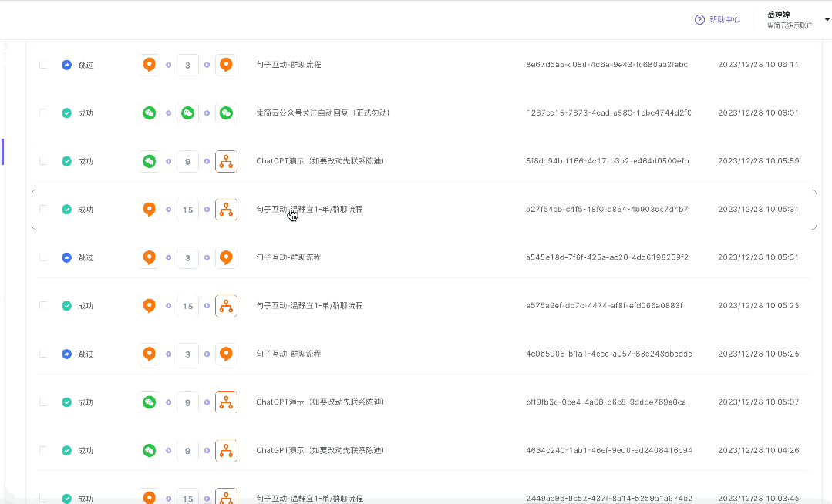Click orange trigger icon of e27f54cb row
The width and height of the screenshot is (832, 504).
coord(149,209)
